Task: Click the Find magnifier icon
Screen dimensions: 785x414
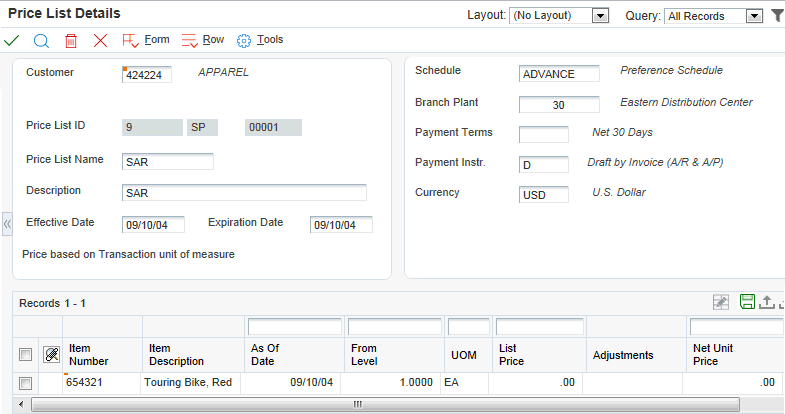Action: (41, 41)
